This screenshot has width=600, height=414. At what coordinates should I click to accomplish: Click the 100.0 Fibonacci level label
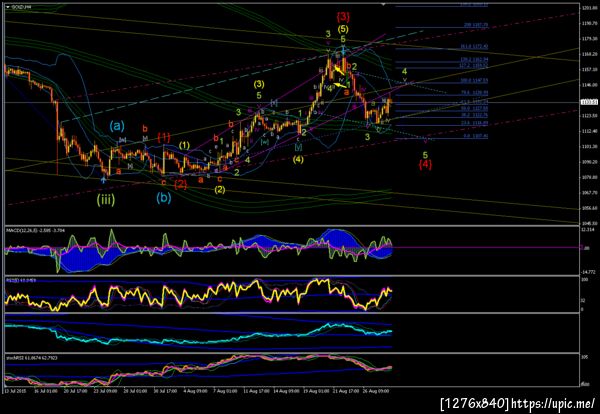[474, 81]
